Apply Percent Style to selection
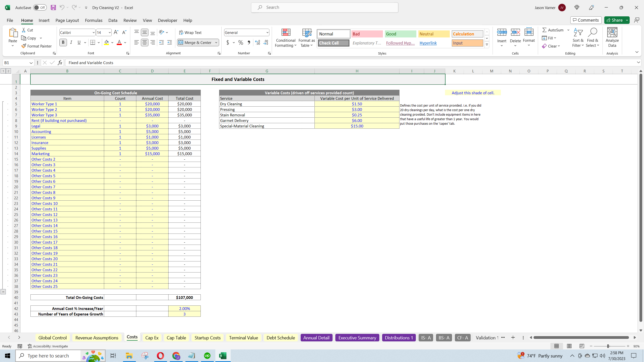 tap(240, 42)
